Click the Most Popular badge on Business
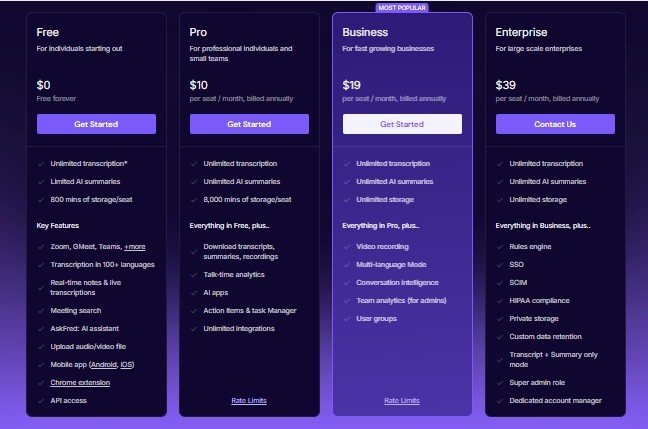Viewport: 648px width, 429px height. (x=402, y=7)
